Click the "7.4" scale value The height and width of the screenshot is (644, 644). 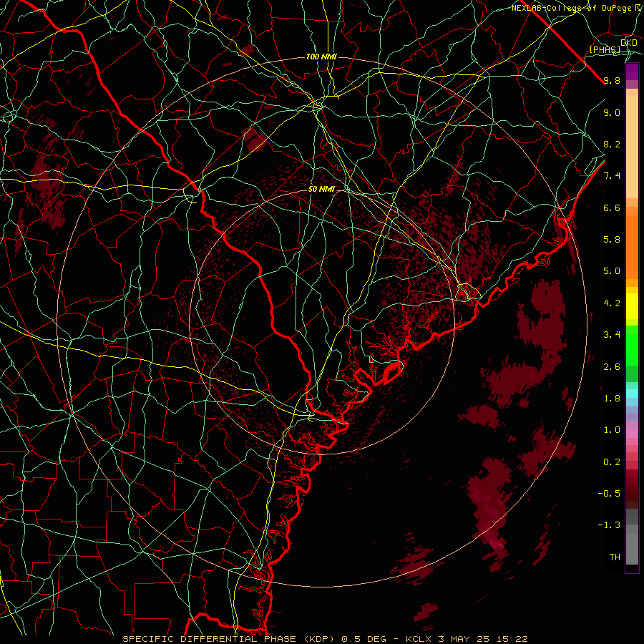pyautogui.click(x=612, y=176)
